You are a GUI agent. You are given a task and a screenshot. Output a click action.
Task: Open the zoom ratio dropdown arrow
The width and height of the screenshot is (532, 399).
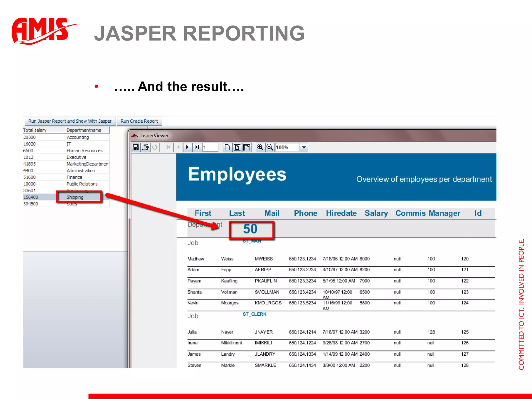[304, 147]
